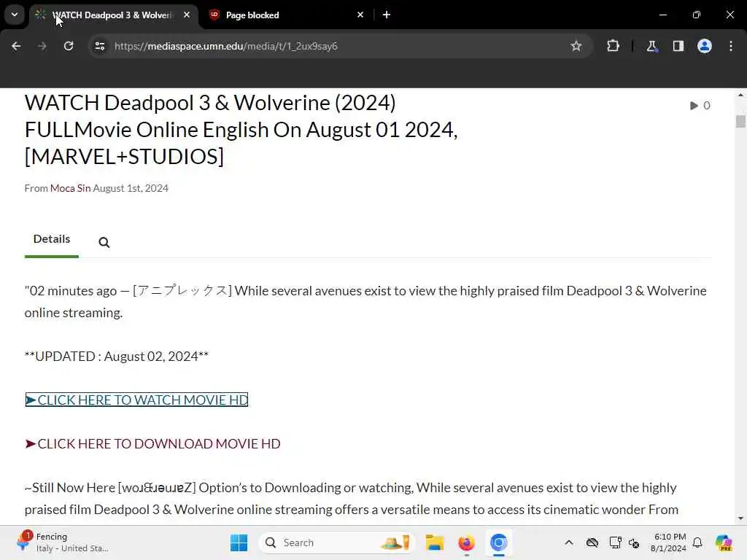Open the notifications bell icon
Screen dimensions: 747x560
pyautogui.click(x=697, y=542)
